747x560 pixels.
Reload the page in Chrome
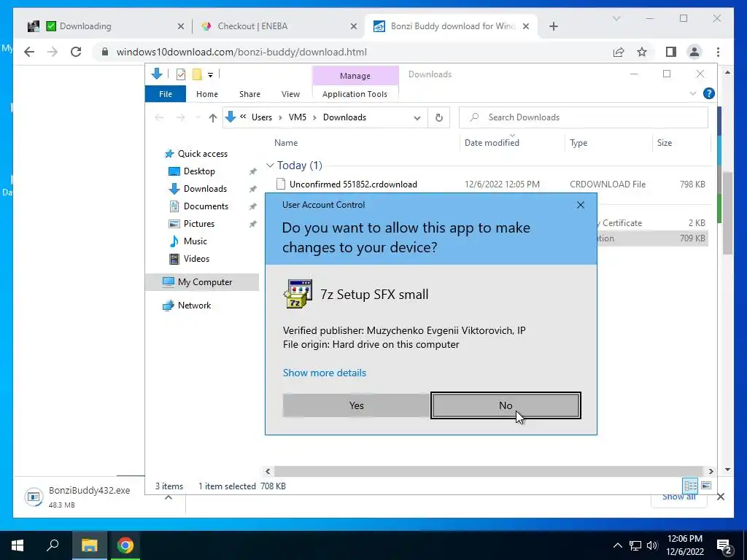pos(76,52)
